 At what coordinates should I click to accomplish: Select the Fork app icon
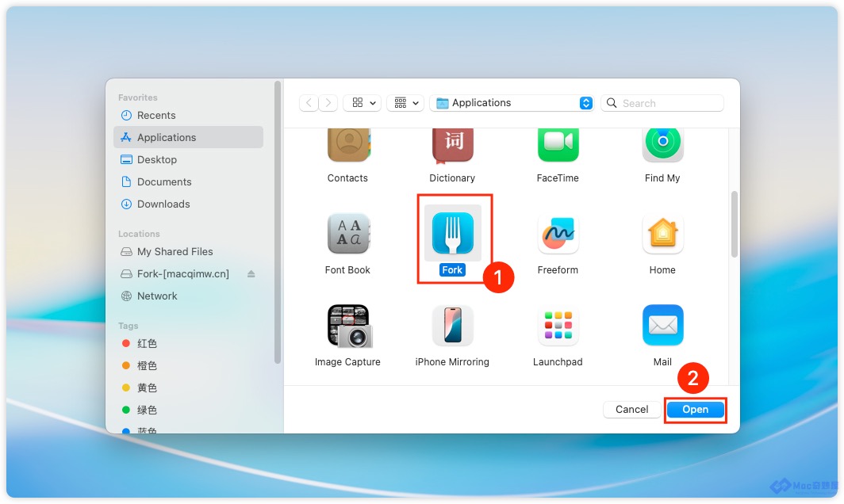(x=452, y=233)
